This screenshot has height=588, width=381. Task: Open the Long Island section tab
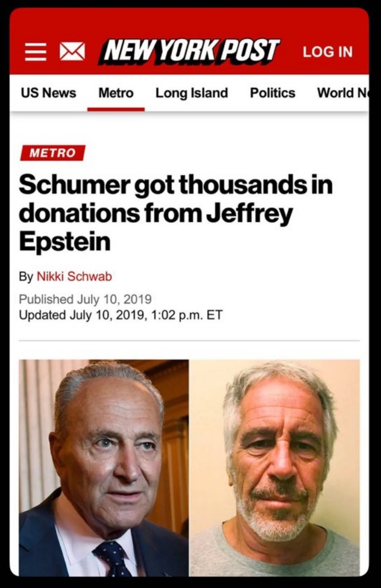coord(192,93)
